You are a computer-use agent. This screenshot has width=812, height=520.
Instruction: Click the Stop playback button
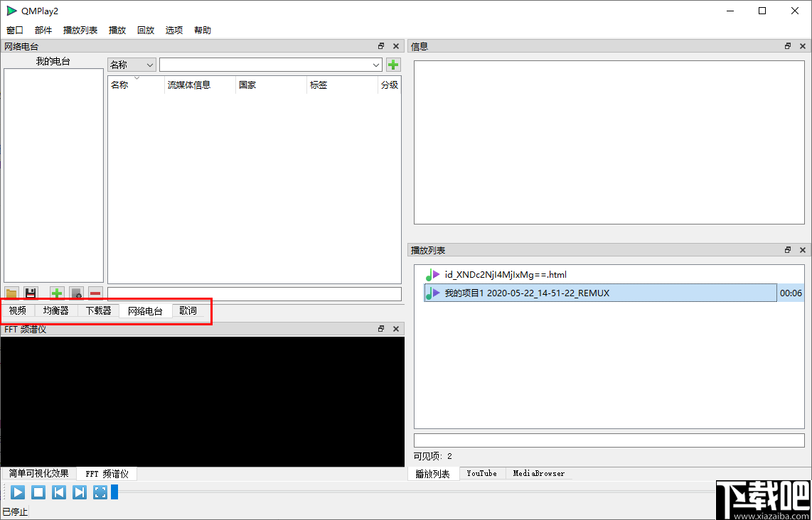[x=38, y=492]
